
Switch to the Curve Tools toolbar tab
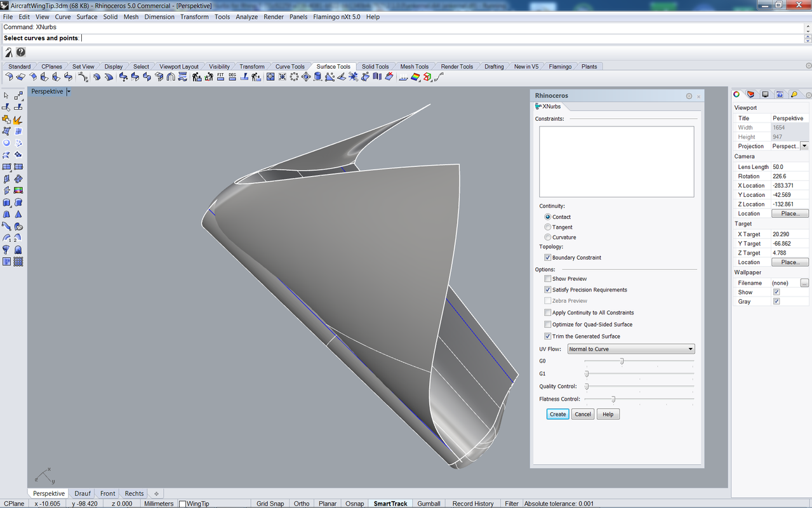point(290,67)
